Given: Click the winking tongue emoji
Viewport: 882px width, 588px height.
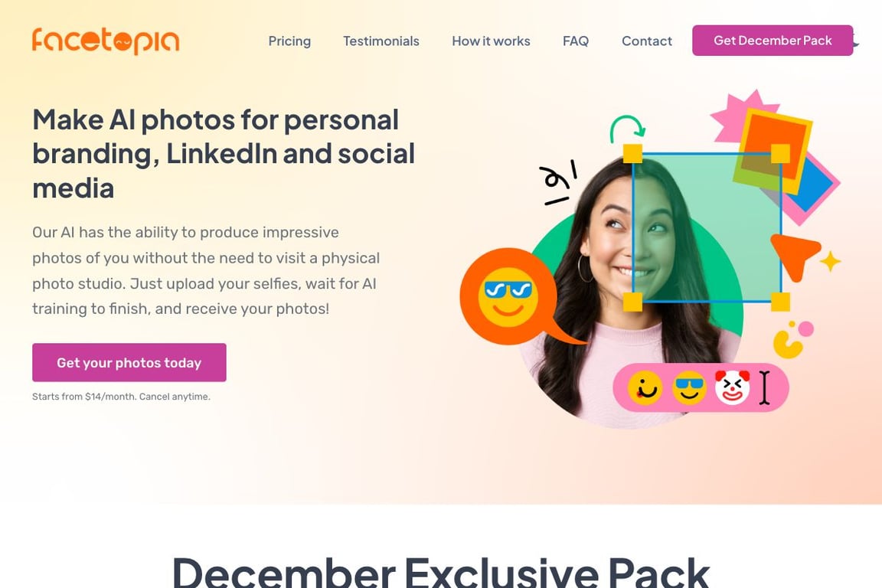Looking at the screenshot, I should (645, 387).
